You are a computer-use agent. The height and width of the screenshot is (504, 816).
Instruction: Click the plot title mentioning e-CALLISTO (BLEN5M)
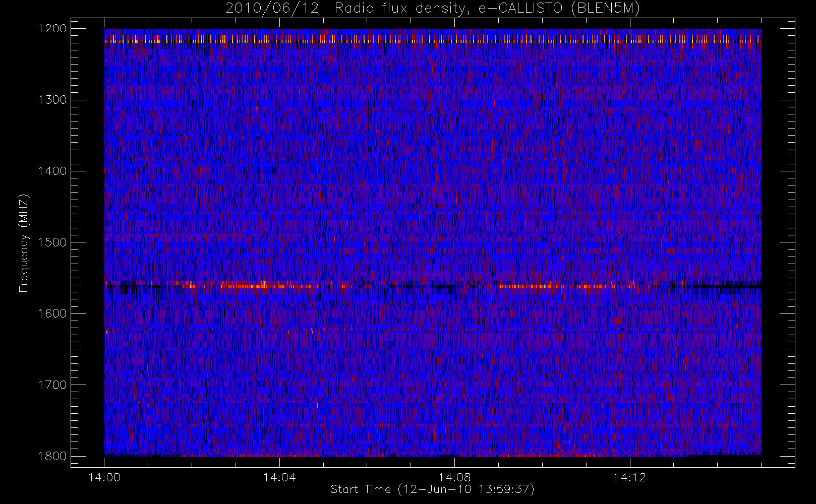point(433,9)
